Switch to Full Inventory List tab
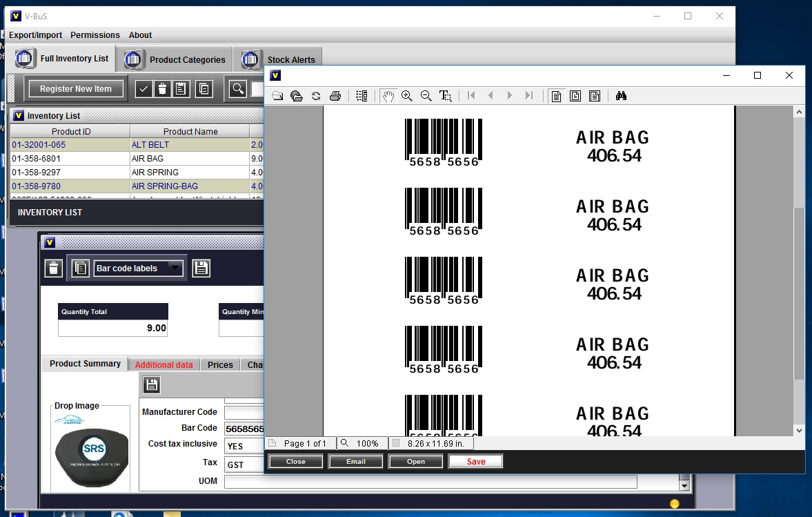This screenshot has height=517, width=812. (x=62, y=59)
